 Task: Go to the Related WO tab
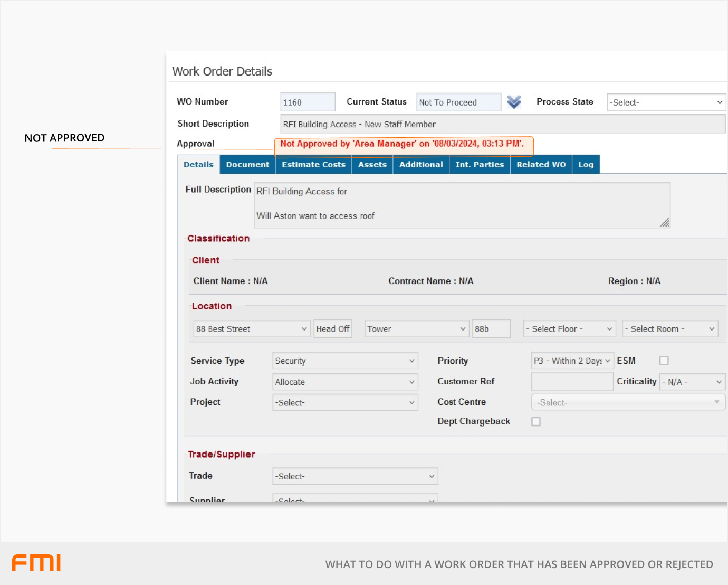[541, 165]
